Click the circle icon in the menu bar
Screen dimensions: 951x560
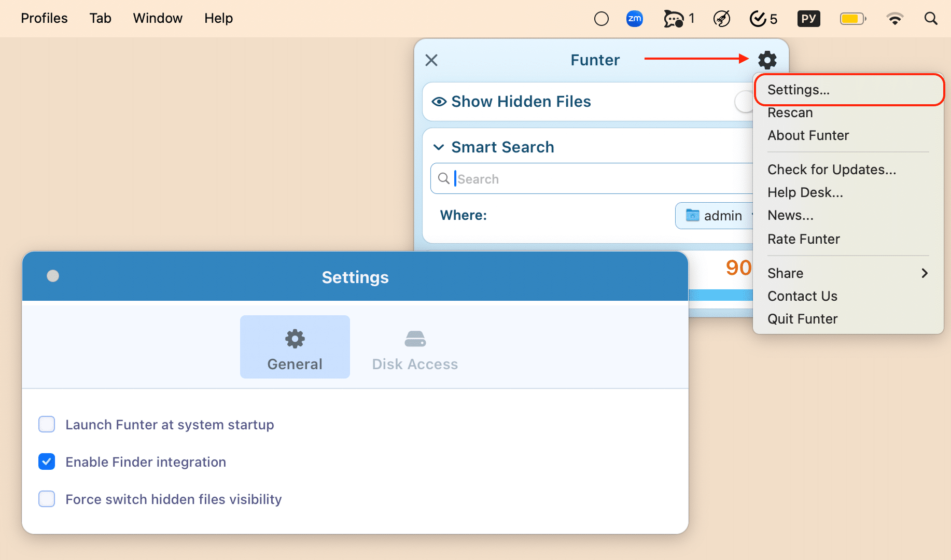point(602,19)
